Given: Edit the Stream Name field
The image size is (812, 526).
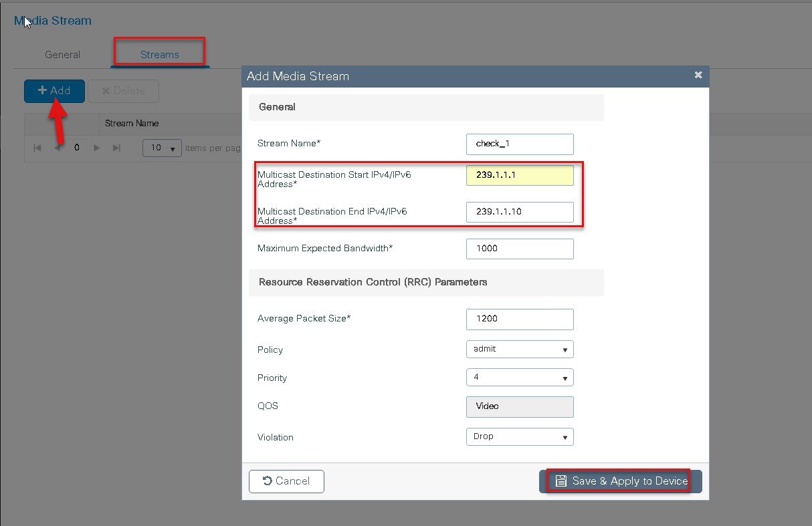Looking at the screenshot, I should (x=520, y=144).
